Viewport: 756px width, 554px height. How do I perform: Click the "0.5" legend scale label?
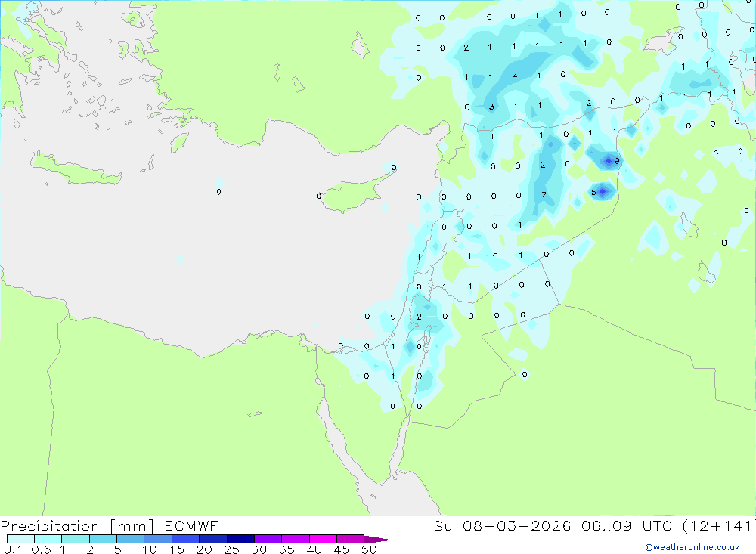tap(41, 549)
